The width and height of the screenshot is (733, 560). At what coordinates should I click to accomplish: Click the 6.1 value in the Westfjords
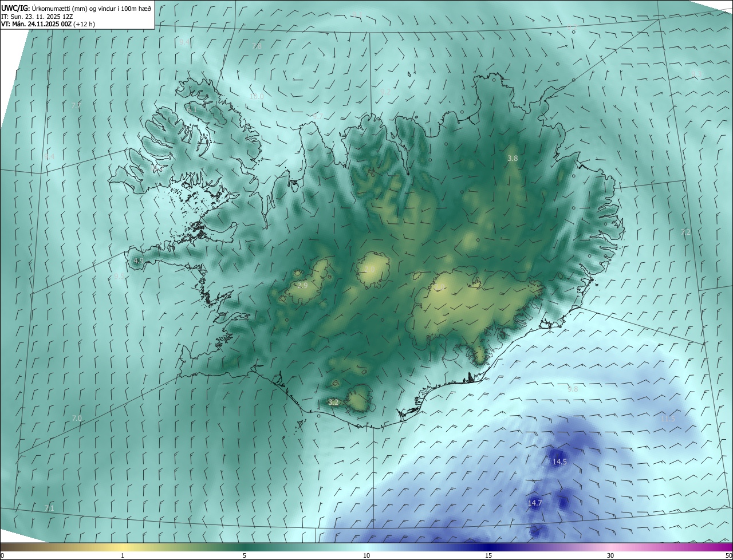(x=191, y=109)
